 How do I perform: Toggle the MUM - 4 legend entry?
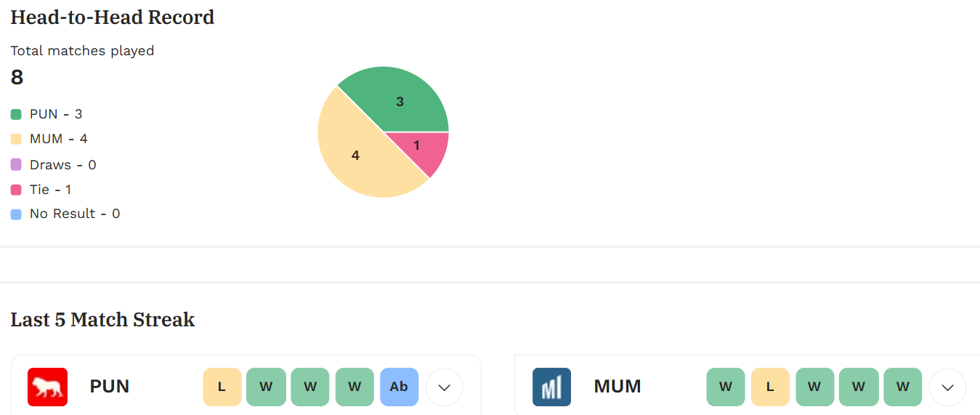(49, 139)
